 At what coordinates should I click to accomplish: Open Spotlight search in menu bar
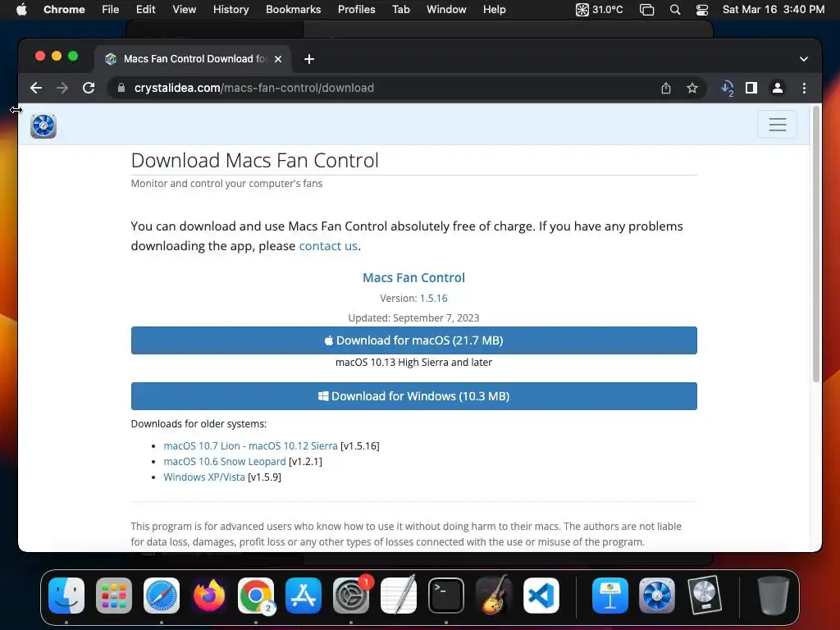coord(675,10)
